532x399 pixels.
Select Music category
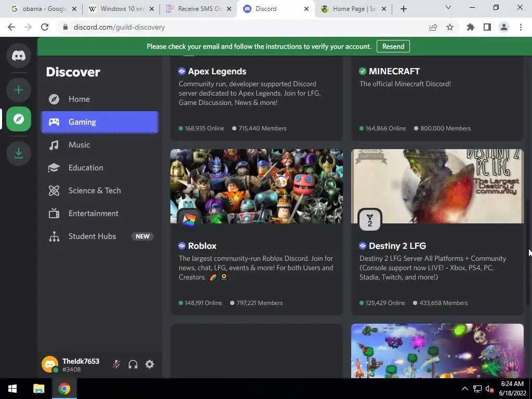100,145
